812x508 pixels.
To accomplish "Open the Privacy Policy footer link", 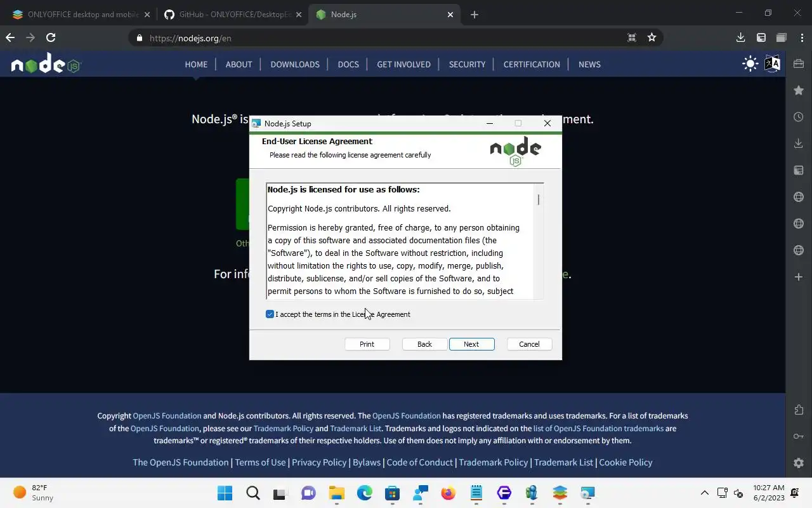I will 319,462.
